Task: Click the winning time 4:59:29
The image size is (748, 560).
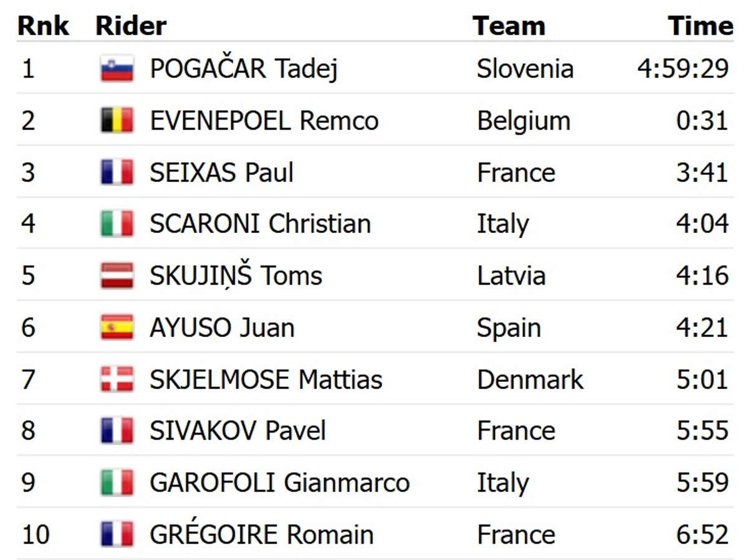Action: [x=683, y=69]
